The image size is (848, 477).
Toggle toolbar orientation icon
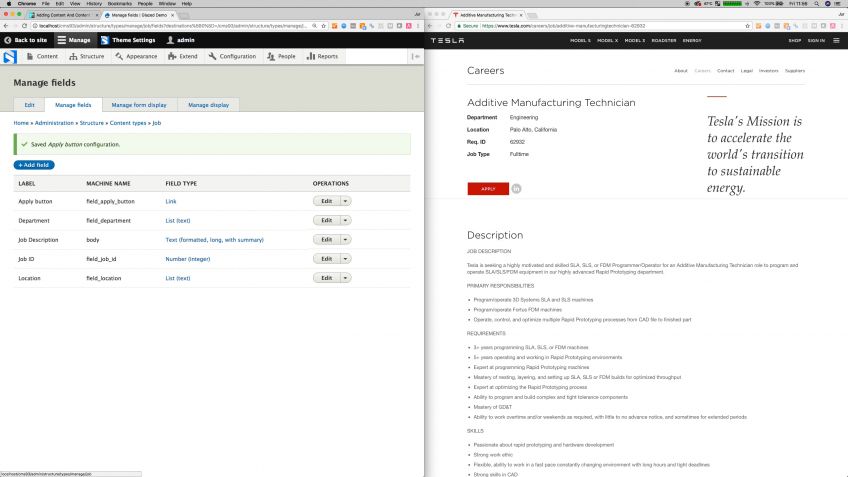click(x=415, y=56)
